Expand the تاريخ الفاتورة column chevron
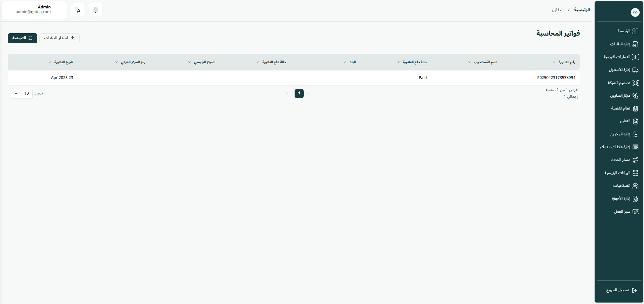644x304 pixels. (x=50, y=62)
